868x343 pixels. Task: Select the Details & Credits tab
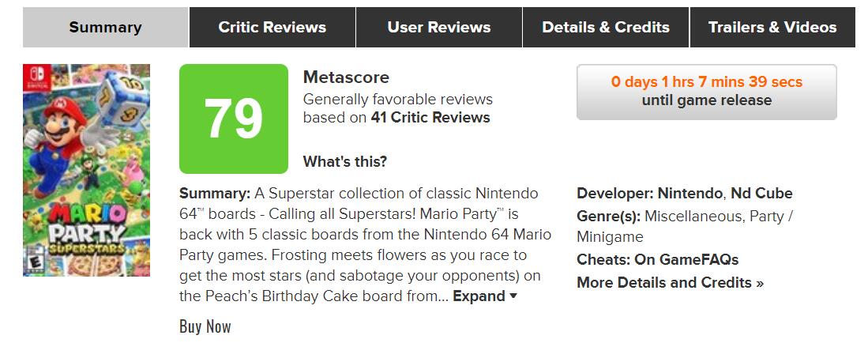[x=606, y=28]
